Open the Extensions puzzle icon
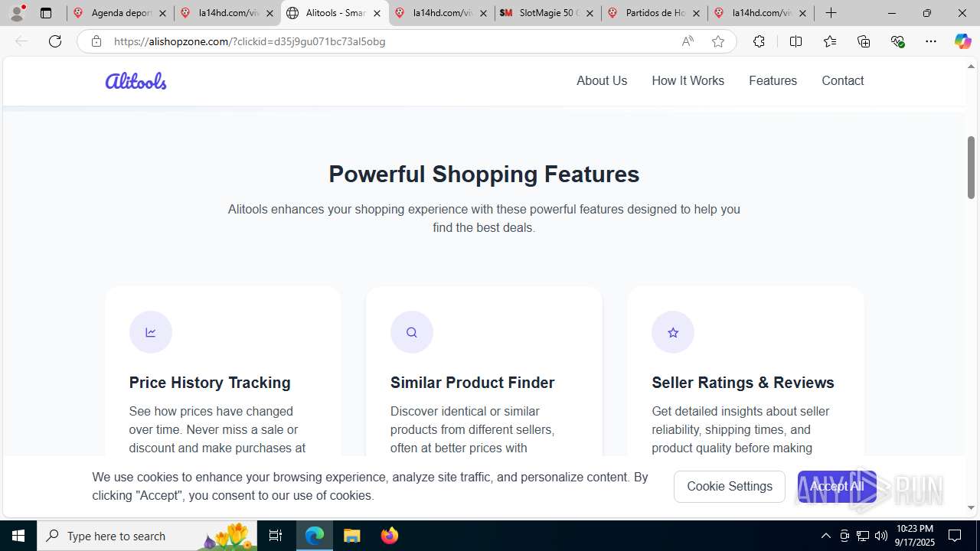Screen dimensions: 980x551 tap(759, 41)
